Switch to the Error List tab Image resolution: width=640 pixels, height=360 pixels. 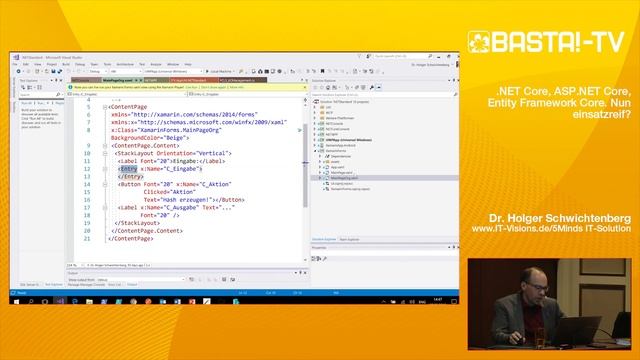pos(114,285)
